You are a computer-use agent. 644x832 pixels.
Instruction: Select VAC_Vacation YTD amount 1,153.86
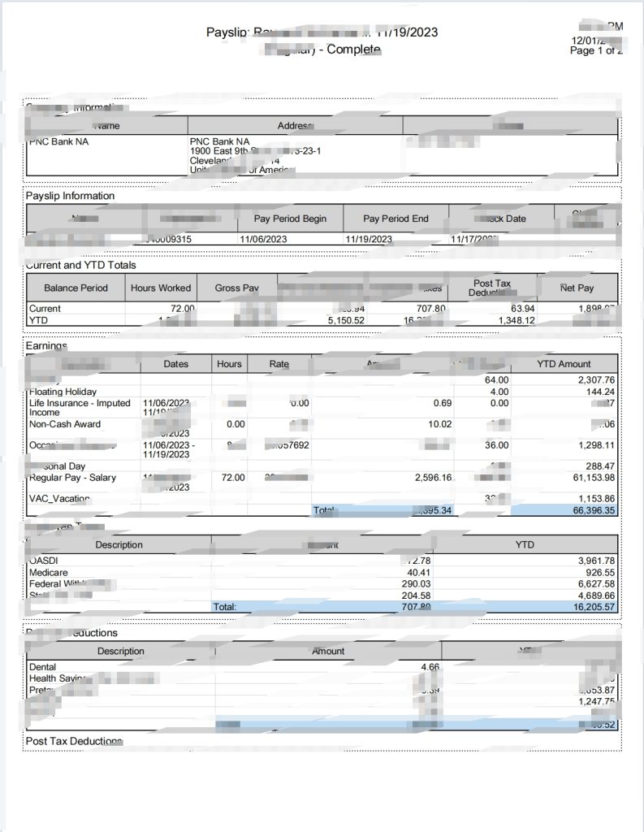(596, 499)
